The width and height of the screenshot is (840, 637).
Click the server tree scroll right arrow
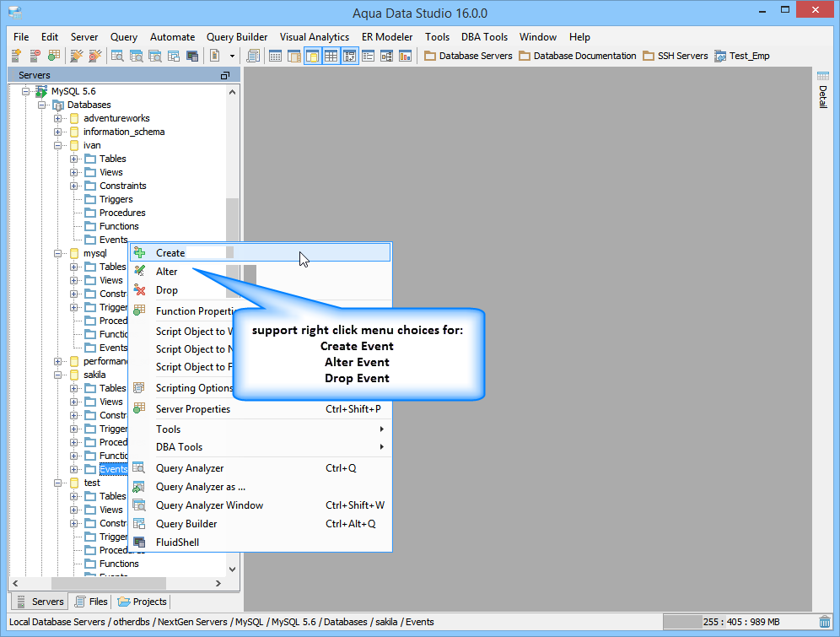pyautogui.click(x=218, y=584)
